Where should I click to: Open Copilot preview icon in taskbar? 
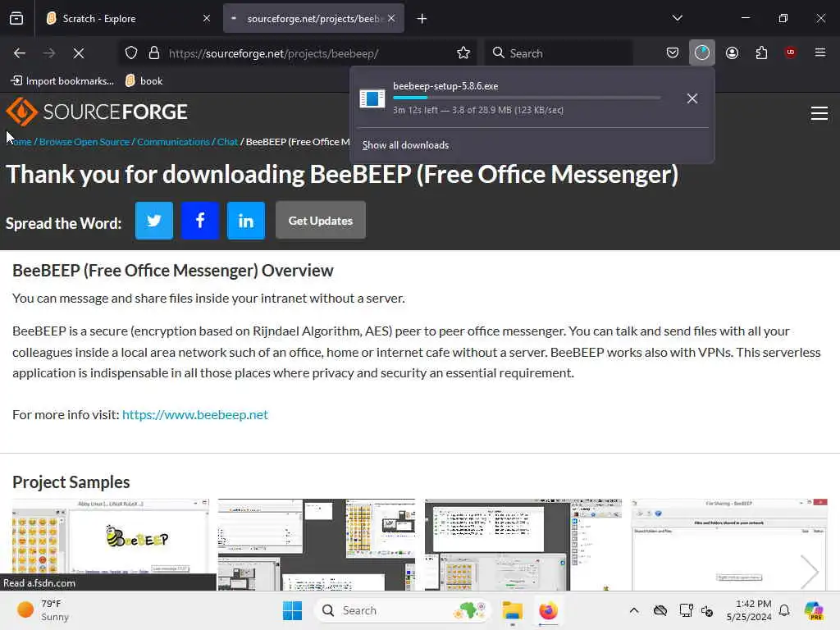814,610
